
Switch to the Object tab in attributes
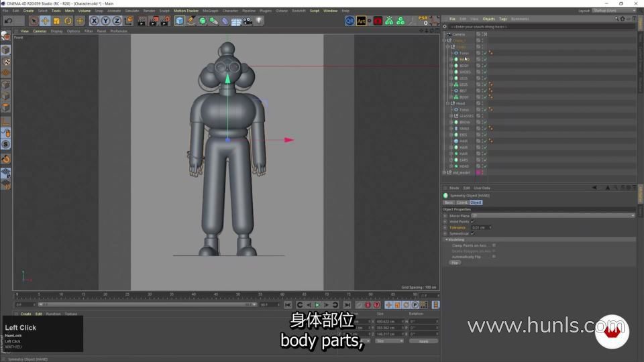476,202
